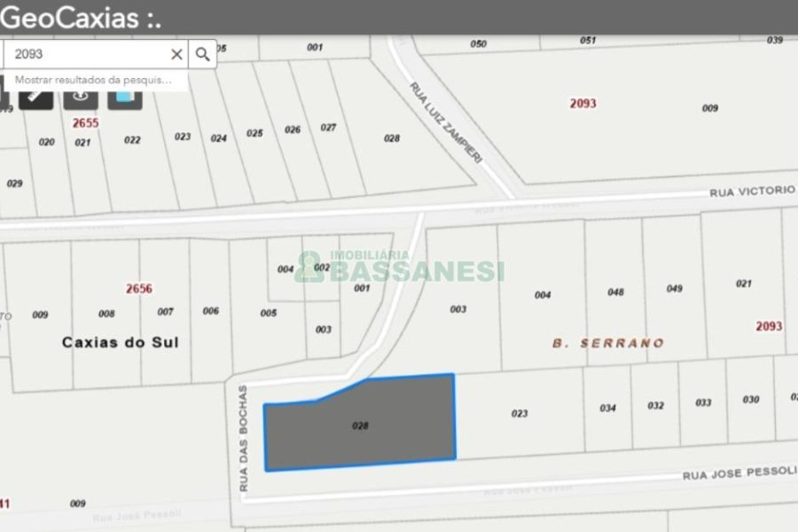Open the 'Mostrar resultados da pesquis...' suggestion

[91, 81]
